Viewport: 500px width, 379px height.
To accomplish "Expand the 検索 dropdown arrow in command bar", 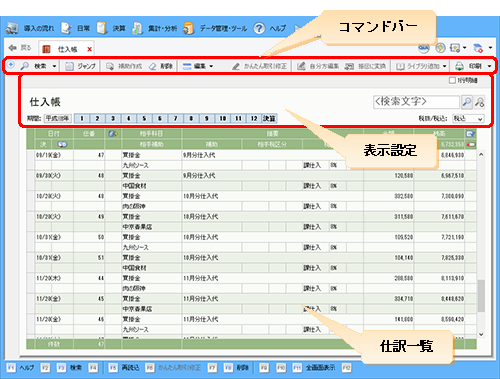I will click(x=54, y=66).
